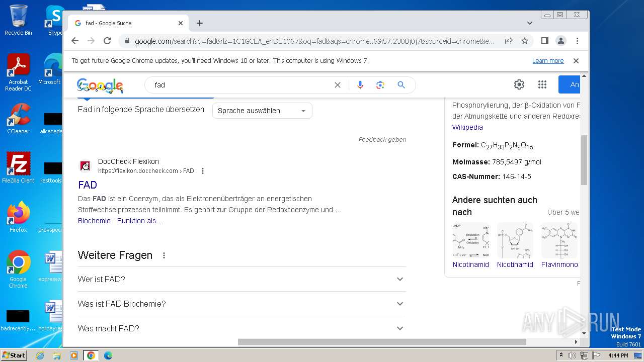Click the Google doodle logo
The width and height of the screenshot is (644, 362).
(100, 85)
